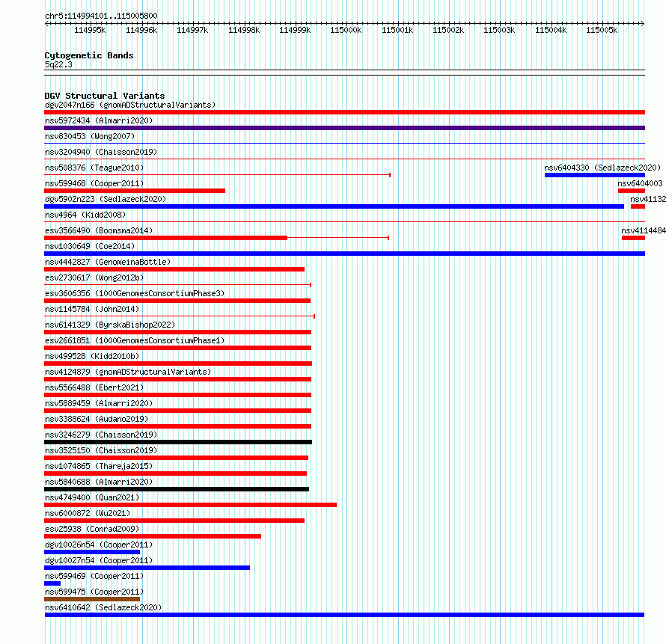Click nsv4124879 (gnomADStructuralVariants) label
This screenshot has height=644, width=666.
click(x=128, y=372)
